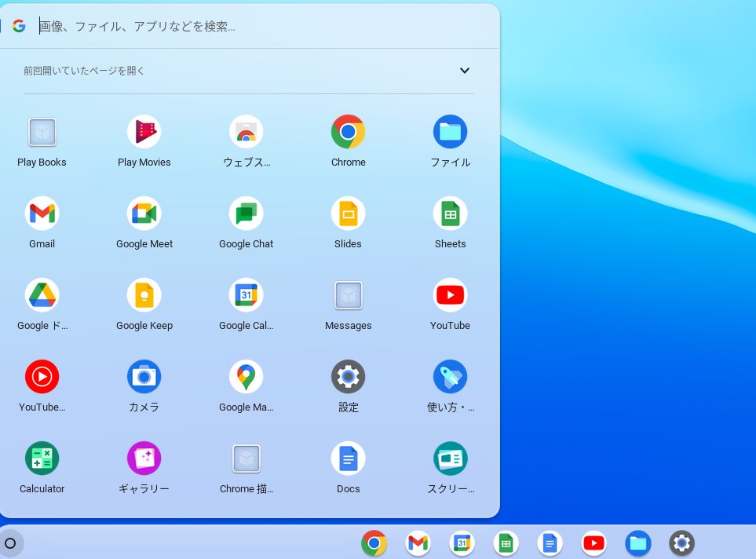
Task: Open Google Chat app
Action: tap(246, 214)
